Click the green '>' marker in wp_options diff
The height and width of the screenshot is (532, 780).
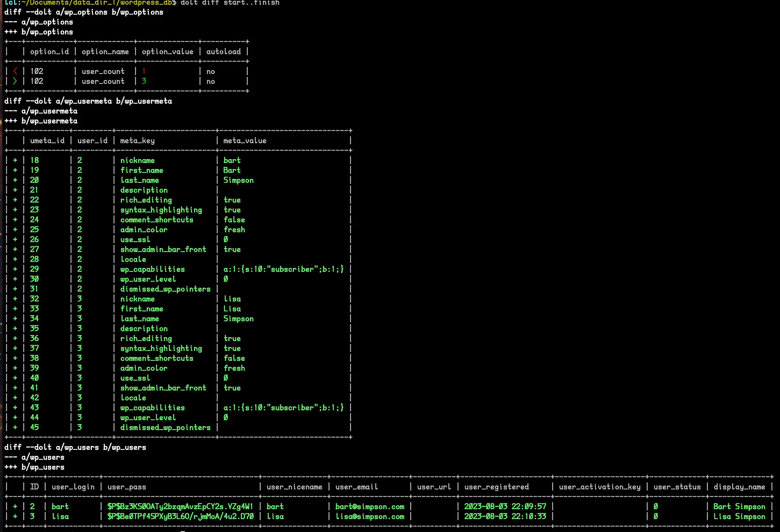[15, 81]
